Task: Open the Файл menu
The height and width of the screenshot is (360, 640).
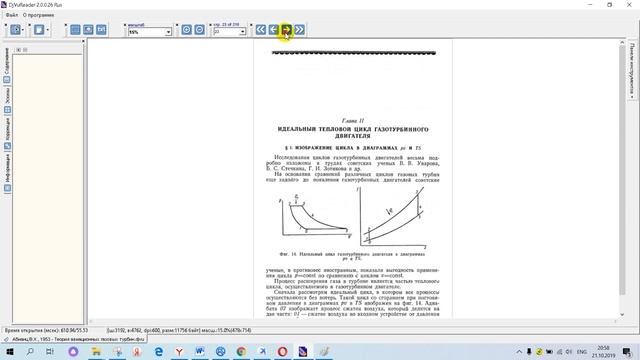Action: click(x=11, y=15)
